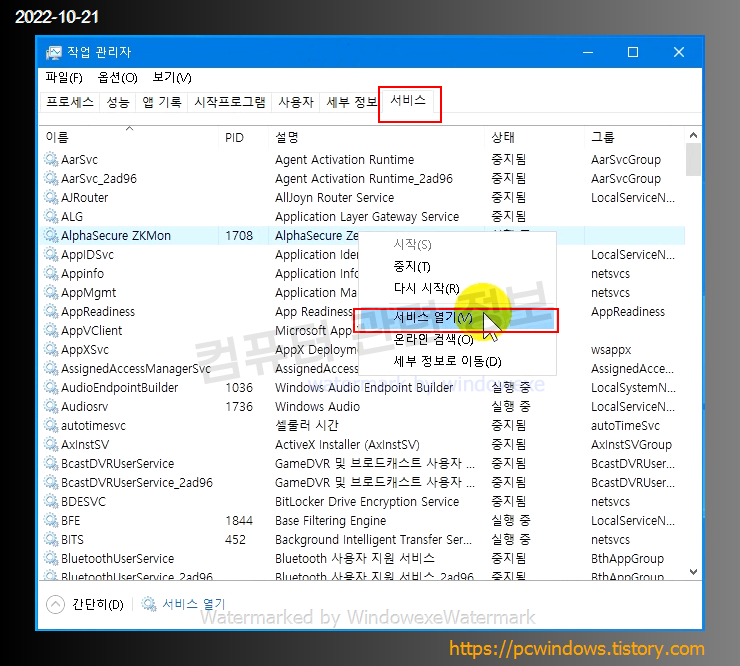
Task: Click the autotimesvc service gear icon
Action: point(51,425)
